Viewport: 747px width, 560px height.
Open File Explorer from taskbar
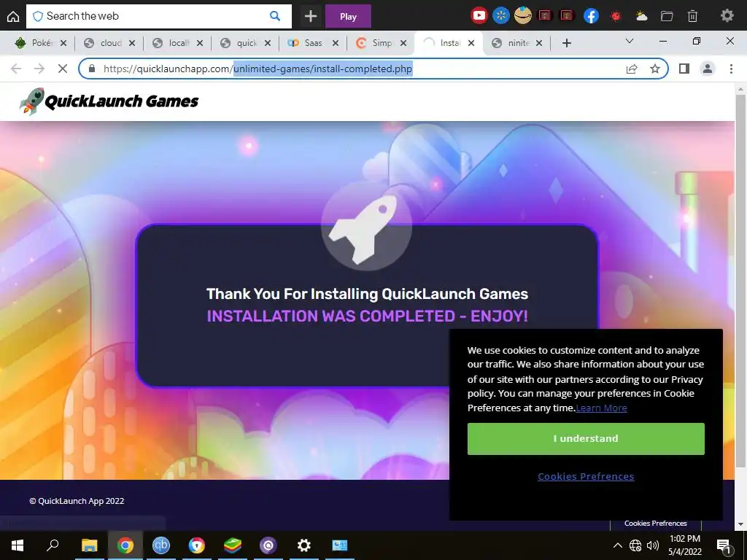point(89,545)
